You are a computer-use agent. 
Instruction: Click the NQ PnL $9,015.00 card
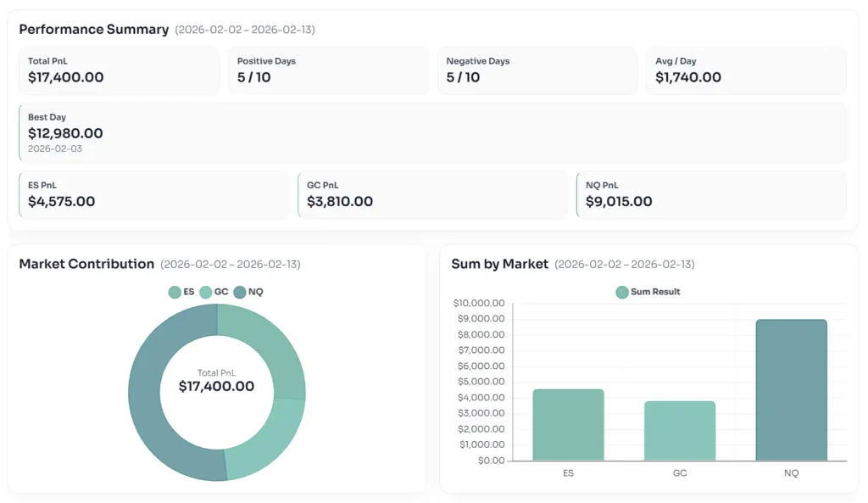coord(710,195)
